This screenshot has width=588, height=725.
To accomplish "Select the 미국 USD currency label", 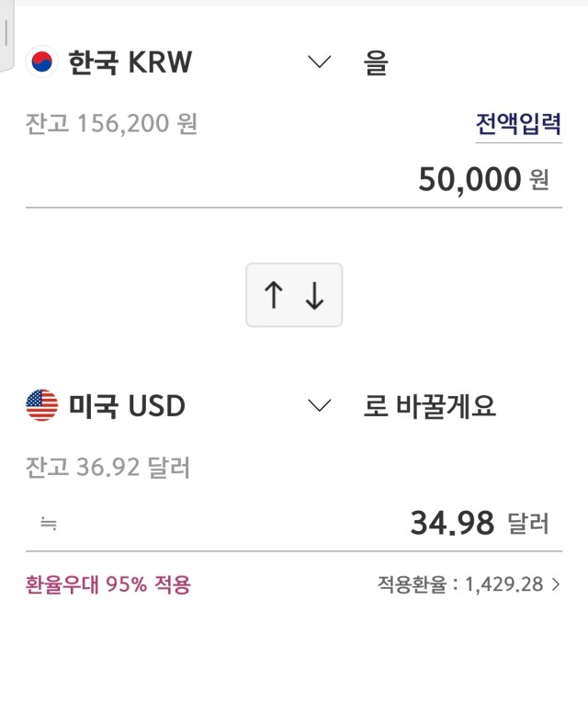I will [127, 405].
